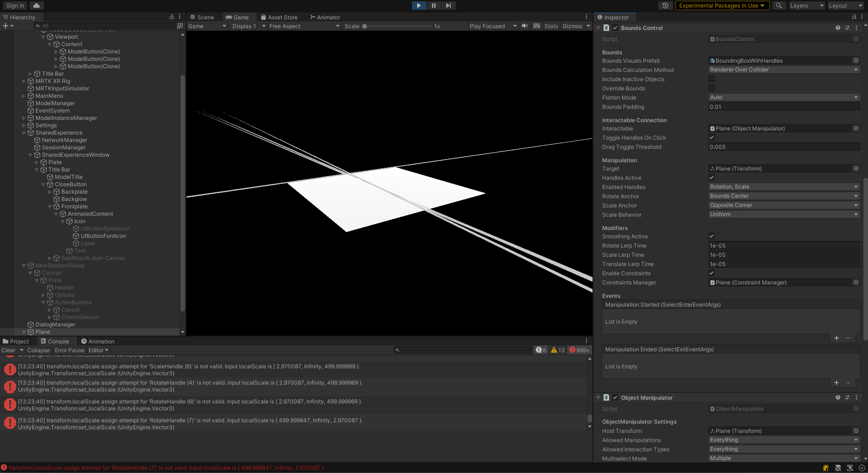Open Unity's global search magnifier icon
Image resolution: width=868 pixels, height=473 pixels.
pyautogui.click(x=779, y=6)
